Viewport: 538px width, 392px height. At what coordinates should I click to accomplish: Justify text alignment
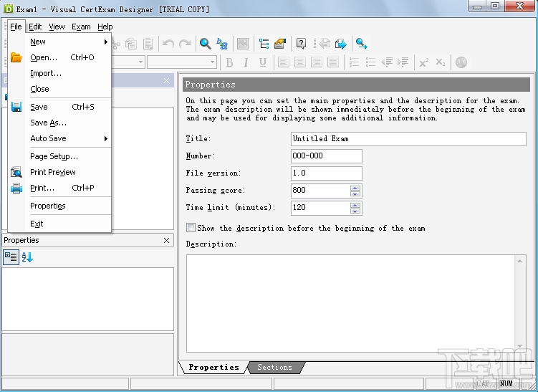click(x=333, y=62)
